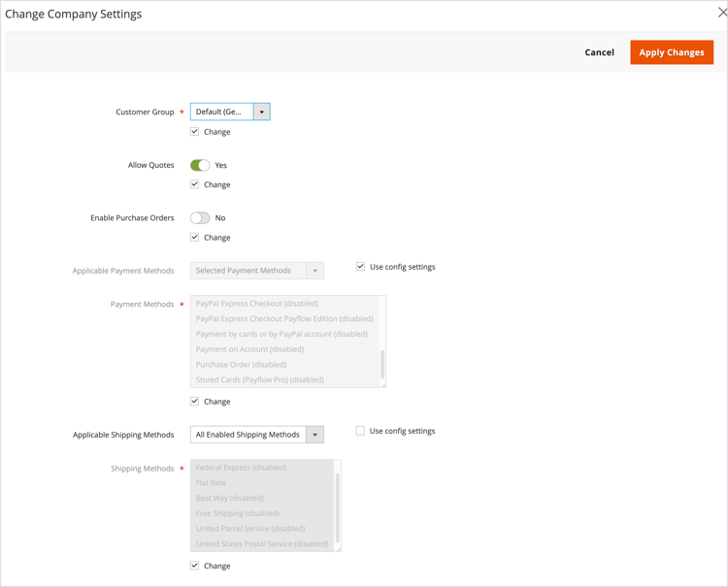Image resolution: width=728 pixels, height=587 pixels.
Task: Uncheck Change under Shipping Methods list
Action: [x=194, y=566]
